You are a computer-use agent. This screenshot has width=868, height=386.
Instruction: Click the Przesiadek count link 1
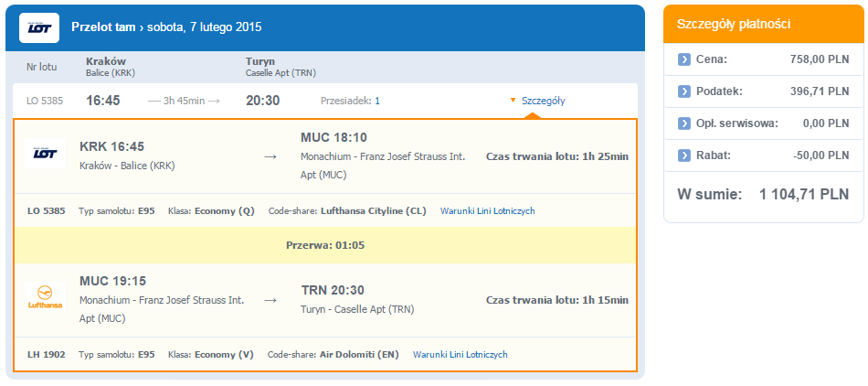tap(377, 101)
